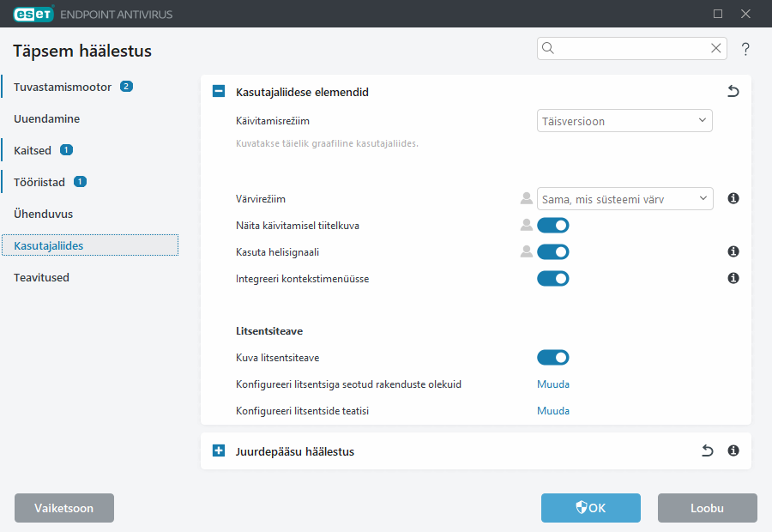Click info icon beside Juurdepääsu häälestus

pos(733,450)
